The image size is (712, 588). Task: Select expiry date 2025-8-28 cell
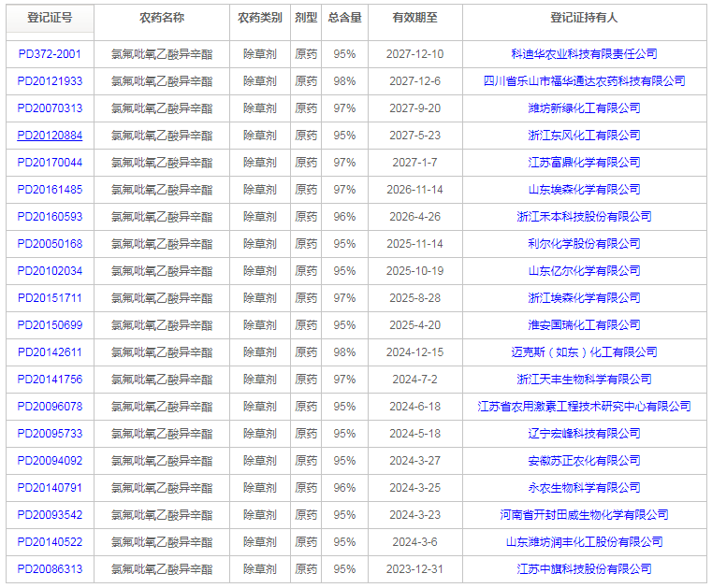point(415,298)
